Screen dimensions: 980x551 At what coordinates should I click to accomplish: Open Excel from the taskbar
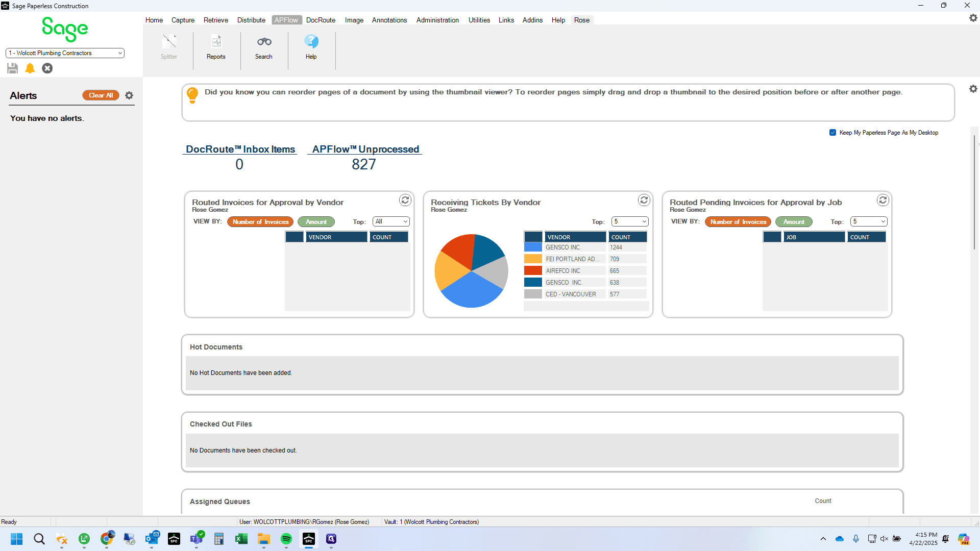[x=241, y=539]
